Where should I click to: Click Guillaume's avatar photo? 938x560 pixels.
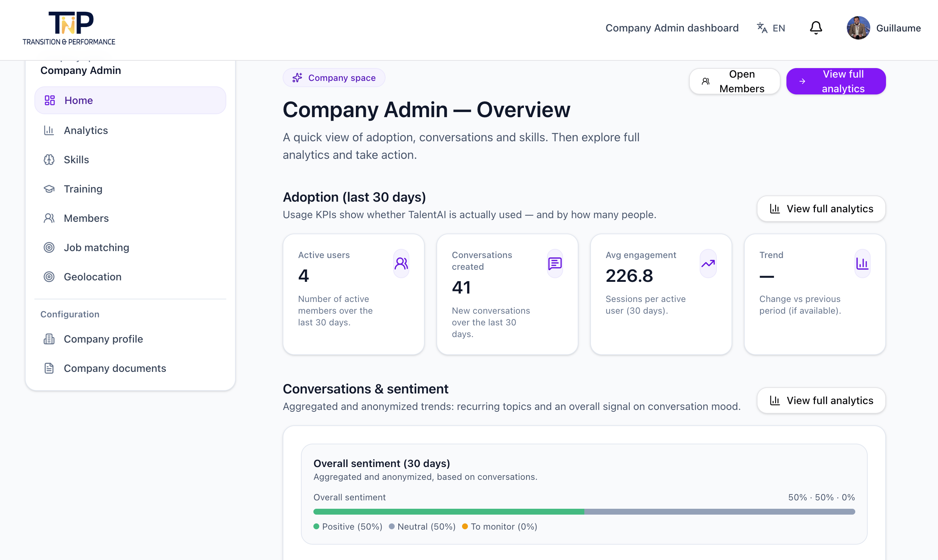click(858, 28)
